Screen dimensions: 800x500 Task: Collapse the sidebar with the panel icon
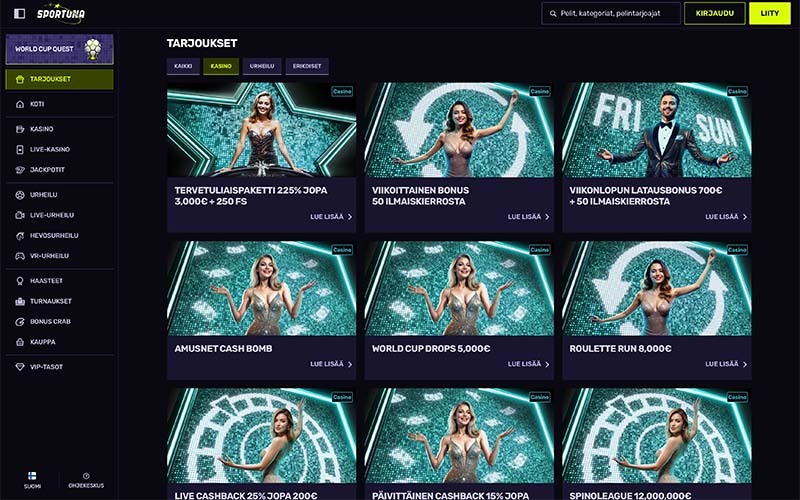(19, 13)
